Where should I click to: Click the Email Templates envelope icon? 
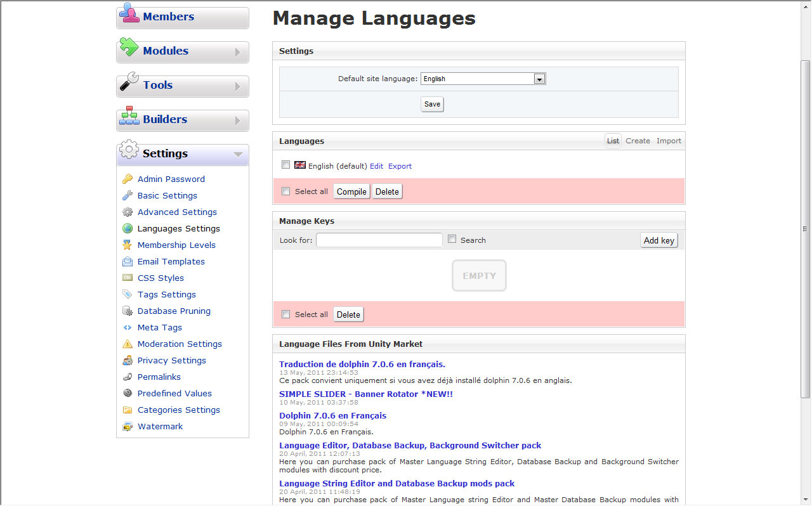[128, 262]
